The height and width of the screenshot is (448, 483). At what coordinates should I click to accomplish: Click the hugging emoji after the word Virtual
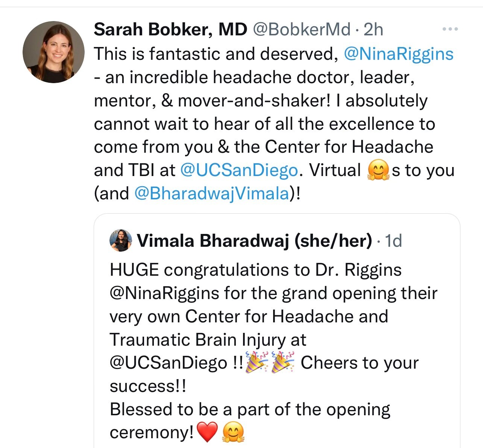[378, 170]
